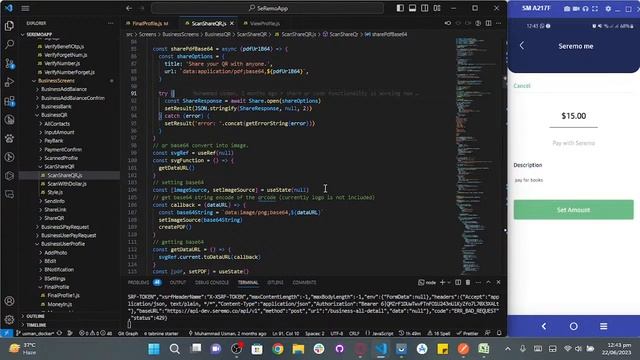This screenshot has height=360, width=640.
Task: Tap Android back navigation button
Action: tap(544, 326)
